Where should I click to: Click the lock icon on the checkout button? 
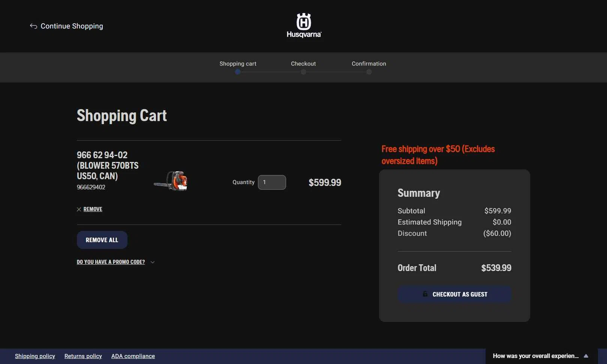(425, 294)
